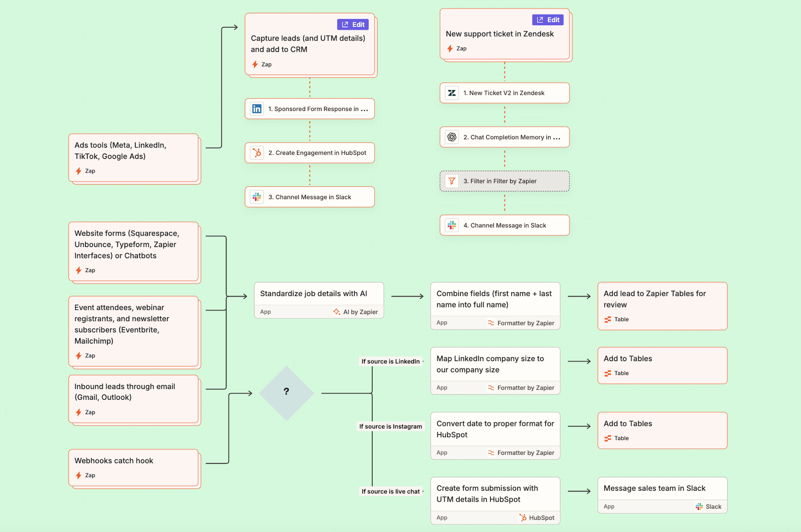Click Table icon on Add lead to Zapier Tables card
This screenshot has height=532, width=801.
pos(608,319)
